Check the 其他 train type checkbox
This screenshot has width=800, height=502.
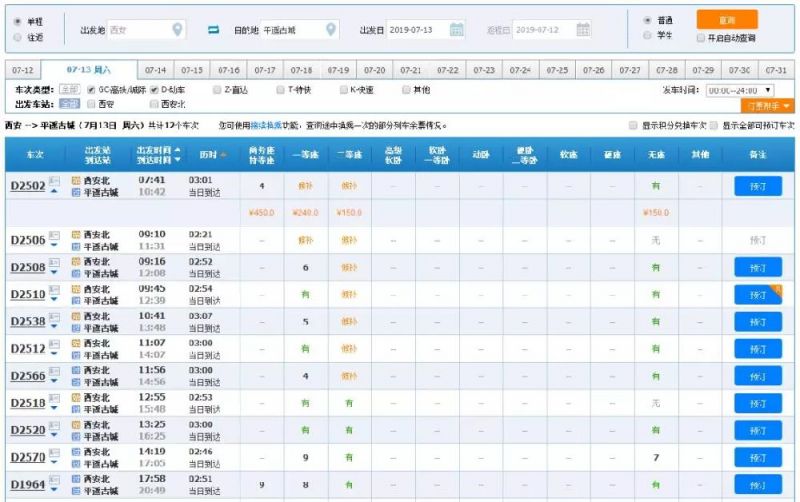click(406, 90)
